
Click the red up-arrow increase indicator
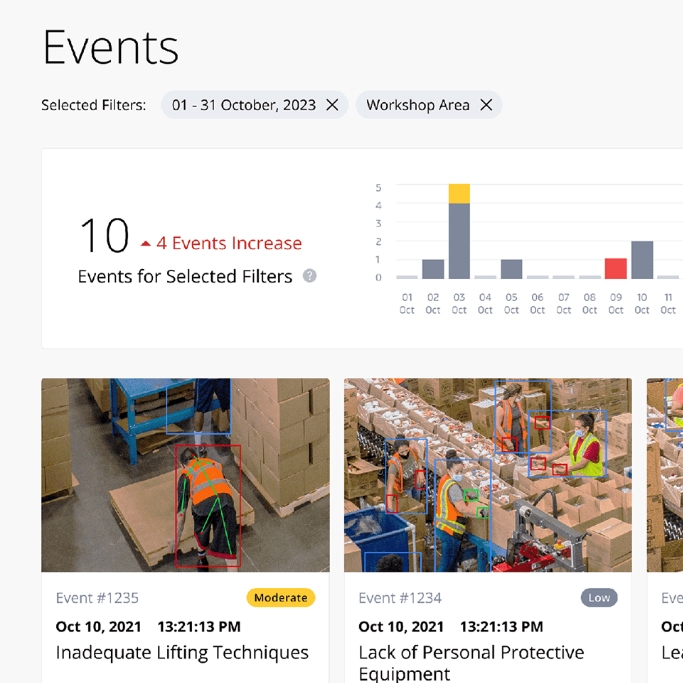pyautogui.click(x=146, y=243)
